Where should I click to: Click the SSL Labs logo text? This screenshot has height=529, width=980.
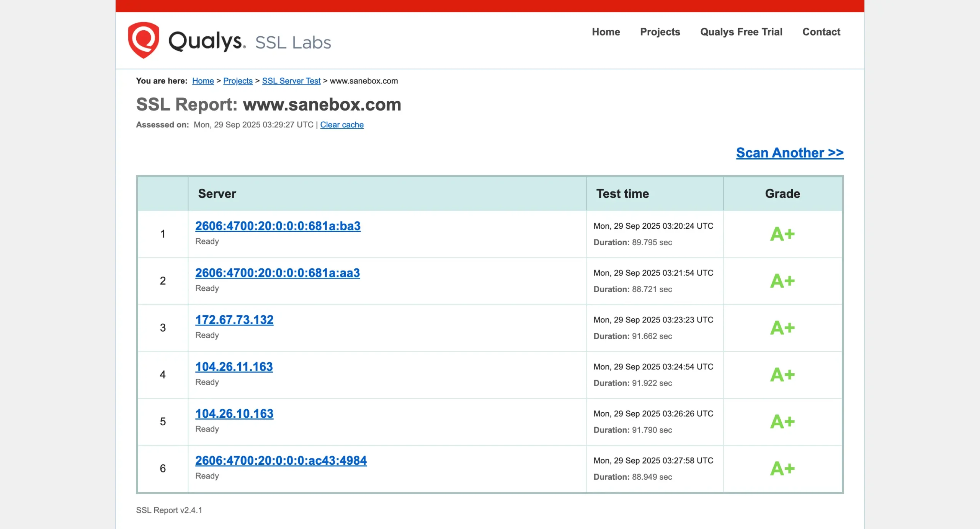coord(293,42)
